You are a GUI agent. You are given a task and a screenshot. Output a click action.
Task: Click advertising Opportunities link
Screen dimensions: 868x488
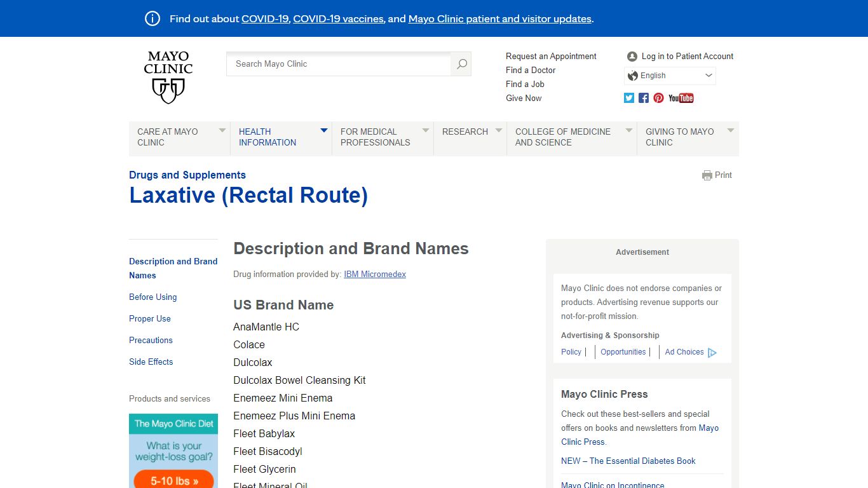point(623,352)
